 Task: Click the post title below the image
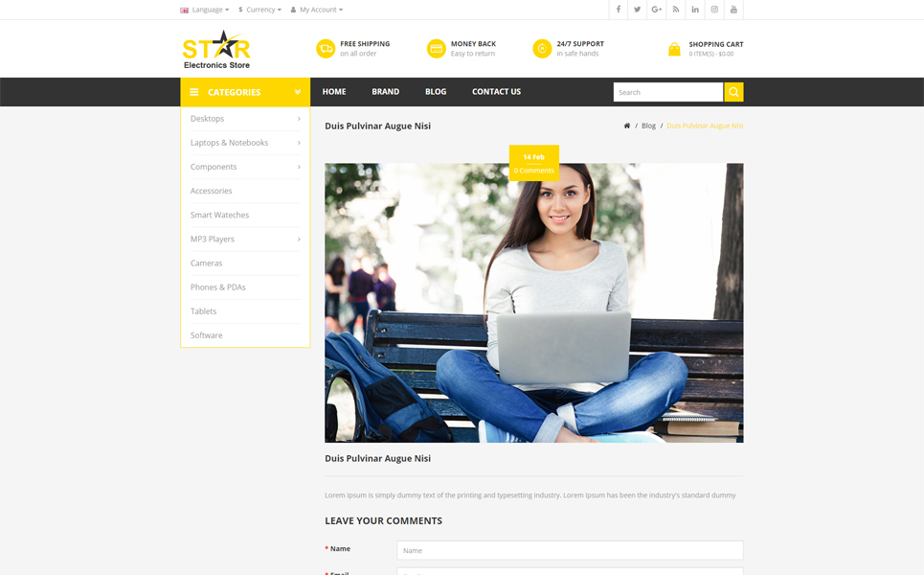(x=377, y=458)
